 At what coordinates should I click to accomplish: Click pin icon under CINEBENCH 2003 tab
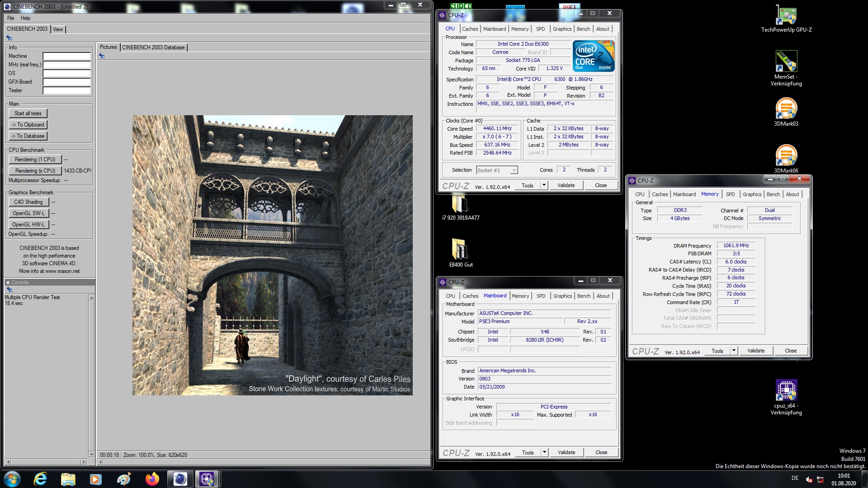coord(9,38)
